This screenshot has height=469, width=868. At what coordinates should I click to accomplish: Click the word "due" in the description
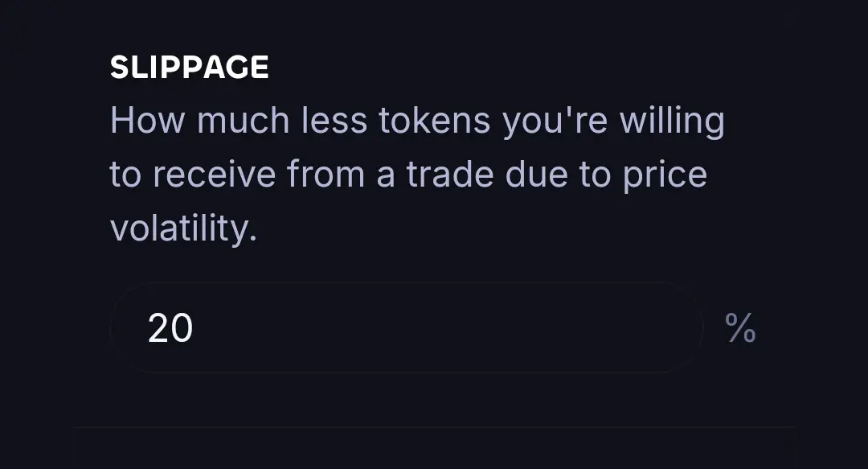point(536,174)
